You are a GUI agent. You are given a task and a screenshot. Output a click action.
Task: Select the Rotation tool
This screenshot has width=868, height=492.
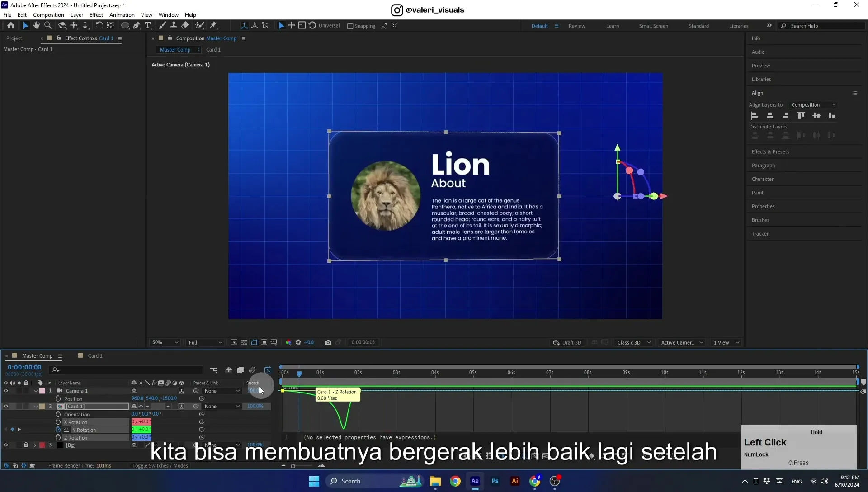[99, 26]
